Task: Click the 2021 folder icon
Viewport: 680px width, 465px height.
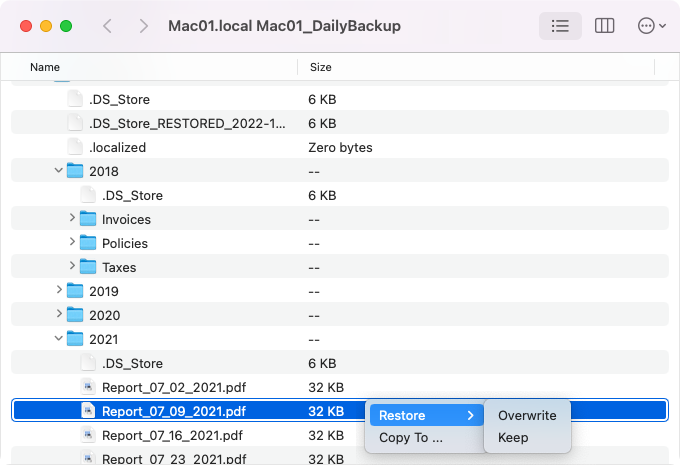Action: click(75, 339)
